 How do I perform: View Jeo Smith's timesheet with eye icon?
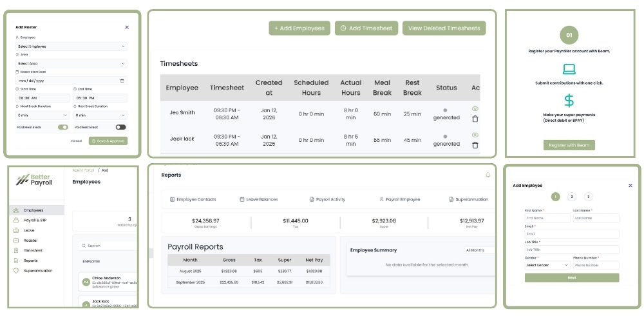tap(475, 109)
